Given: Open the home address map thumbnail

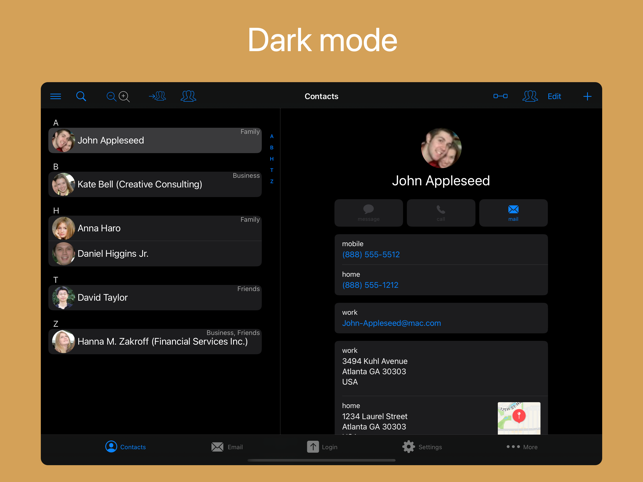Looking at the screenshot, I should [519, 418].
